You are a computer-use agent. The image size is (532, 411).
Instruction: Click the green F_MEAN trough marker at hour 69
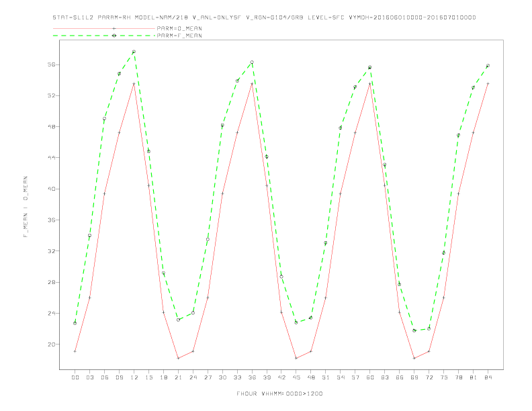414,330
